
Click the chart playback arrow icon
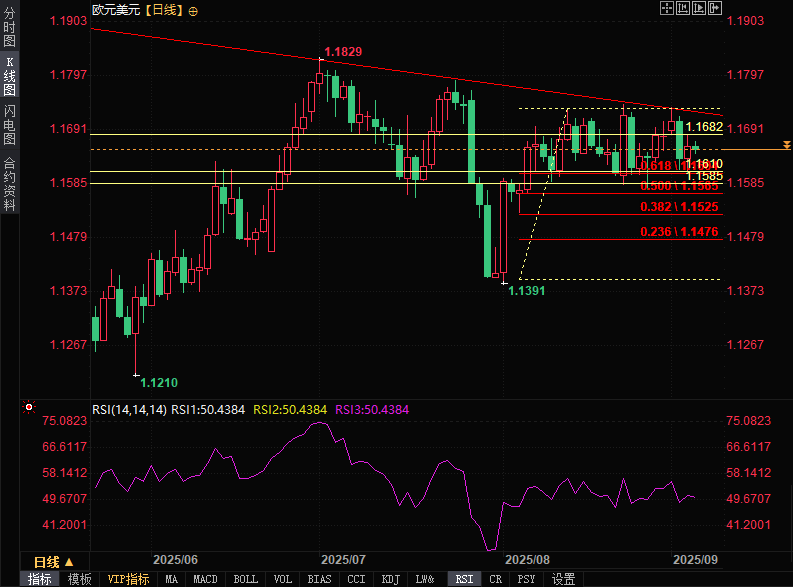699,8
